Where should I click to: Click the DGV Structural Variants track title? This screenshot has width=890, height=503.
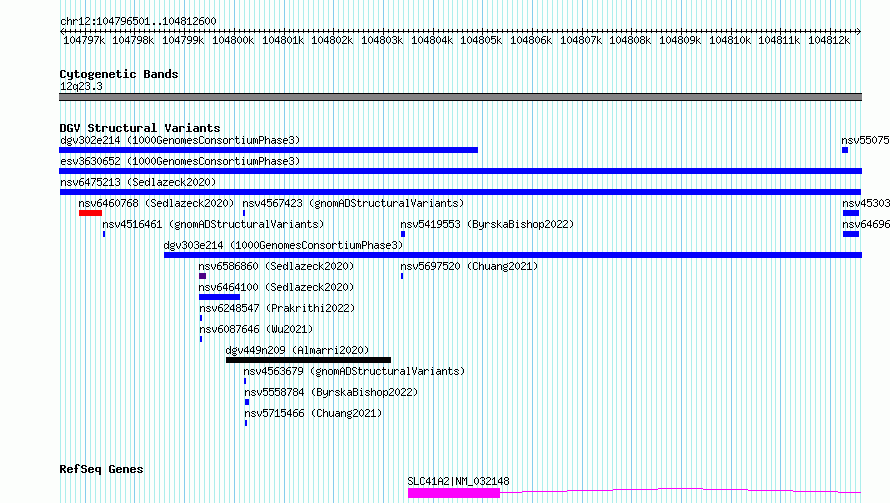click(140, 128)
